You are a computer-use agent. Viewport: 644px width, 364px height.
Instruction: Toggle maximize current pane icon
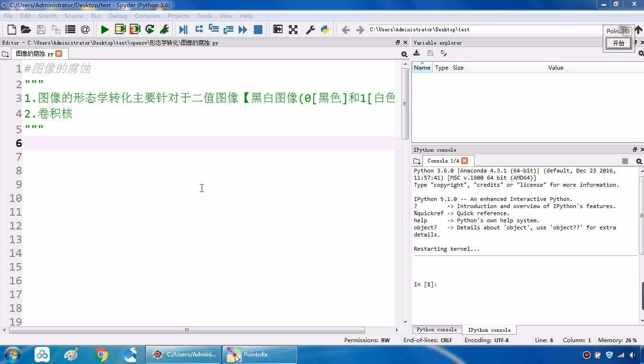click(278, 29)
